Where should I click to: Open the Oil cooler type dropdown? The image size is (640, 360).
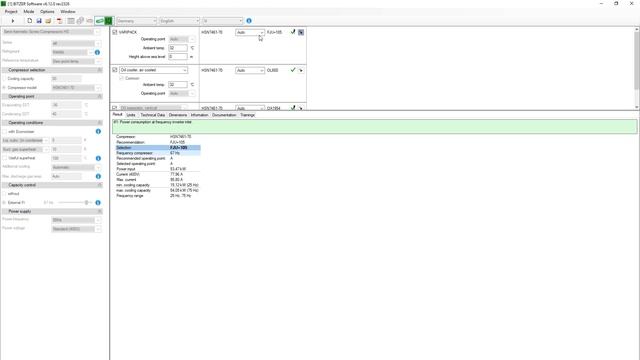[x=153, y=70]
